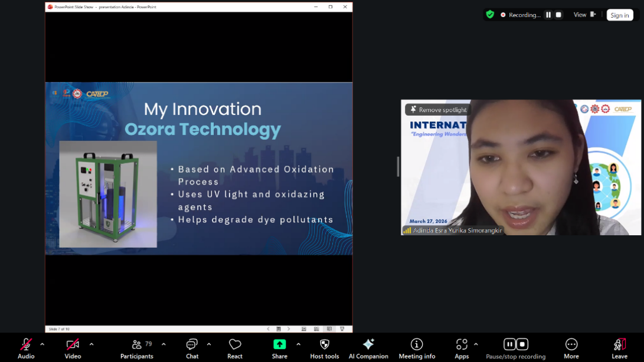Viewport: 644px width, 362px height.
Task: Expand participants options arrow
Action: pyautogui.click(x=164, y=344)
